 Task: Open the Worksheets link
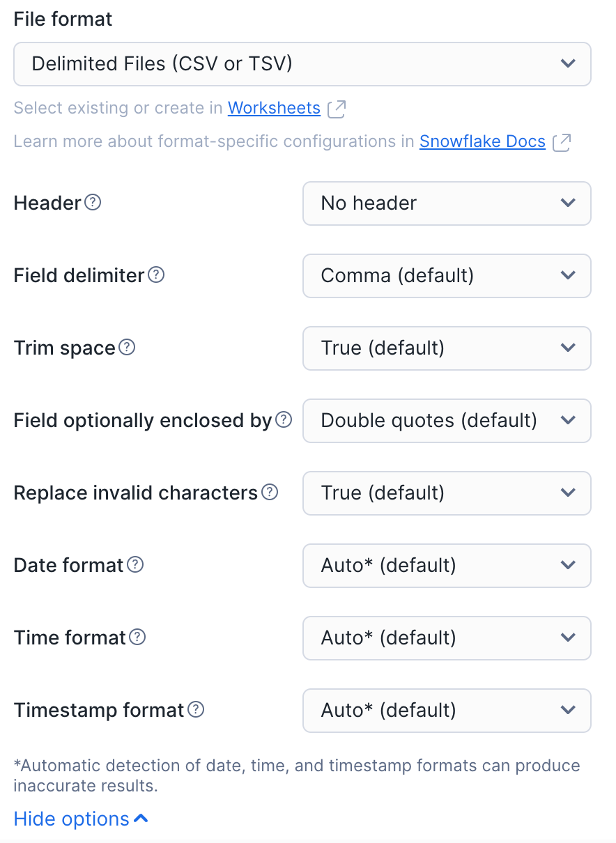tap(274, 108)
